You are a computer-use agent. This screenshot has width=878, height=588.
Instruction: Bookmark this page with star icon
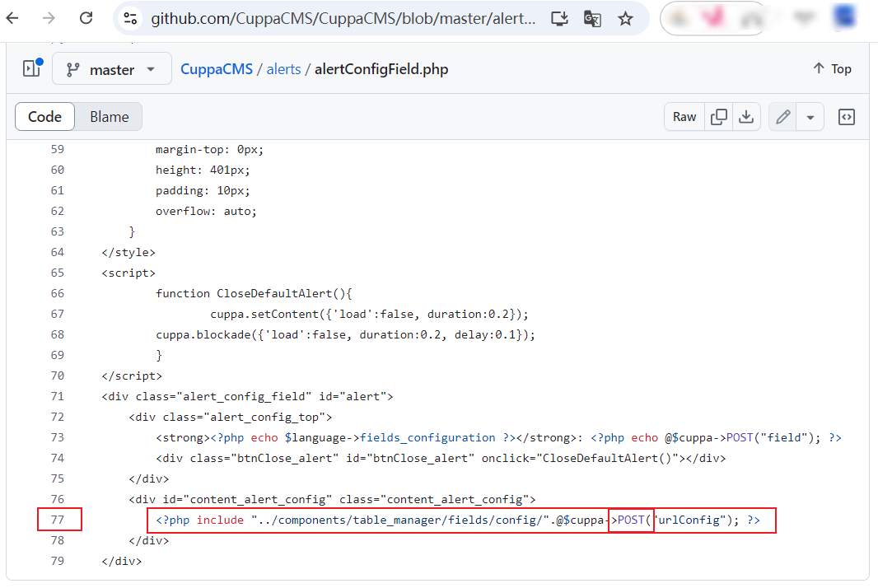point(626,18)
